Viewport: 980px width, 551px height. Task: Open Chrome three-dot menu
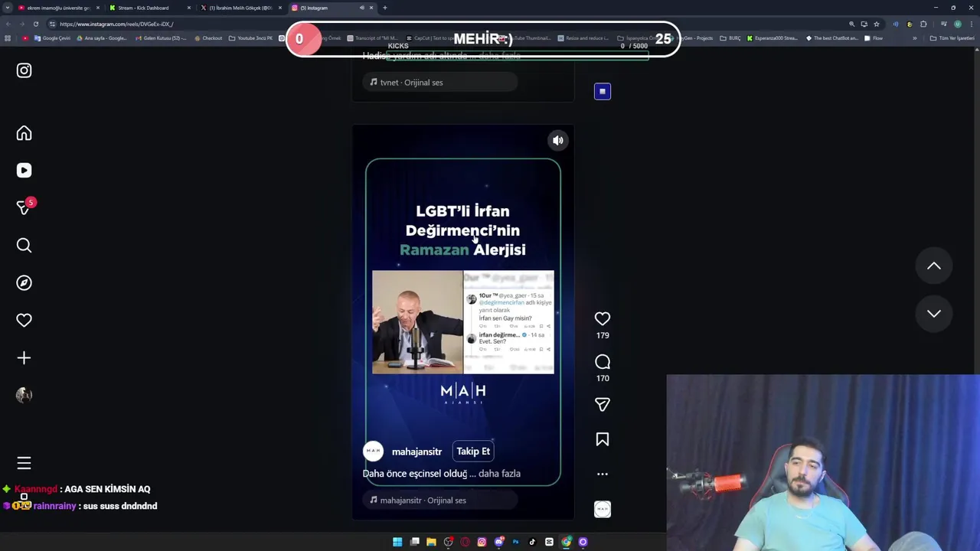pyautogui.click(x=970, y=24)
